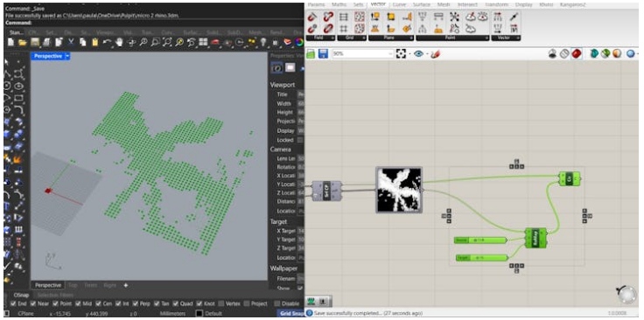Image resolution: width=644 pixels, height=320 pixels.
Task: Select the Pan hand tool
Action: point(119,42)
